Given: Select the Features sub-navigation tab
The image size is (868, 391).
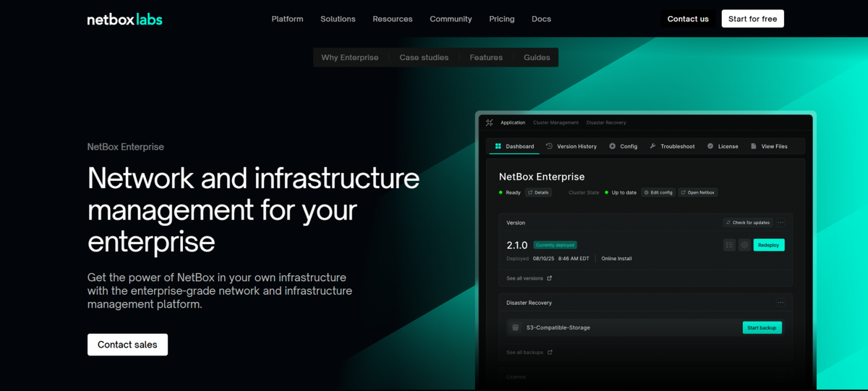Looking at the screenshot, I should pyautogui.click(x=486, y=57).
